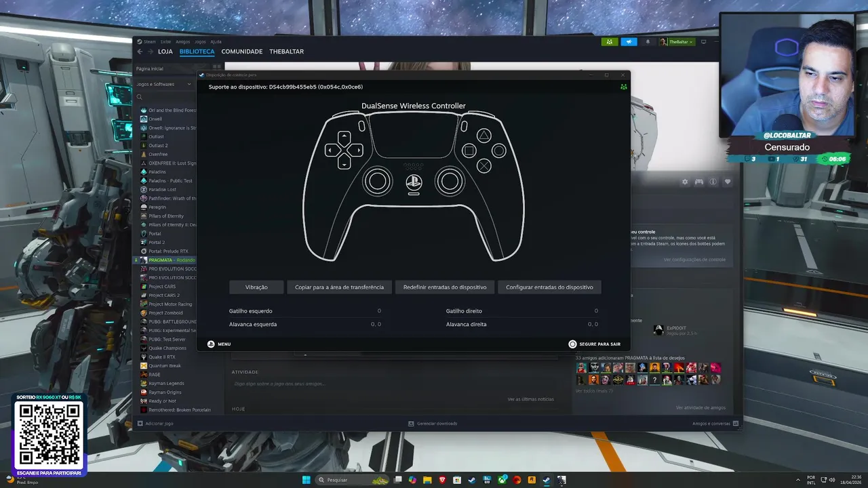Screen dimensions: 868x488
Task: Click the D-pad up arrow on controller
Action: pyautogui.click(x=344, y=138)
